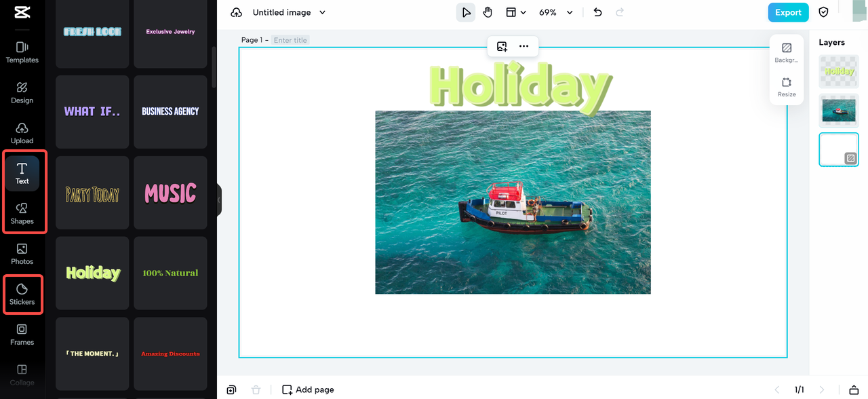Open the Upload panel
This screenshot has width=868, height=399.
click(22, 133)
